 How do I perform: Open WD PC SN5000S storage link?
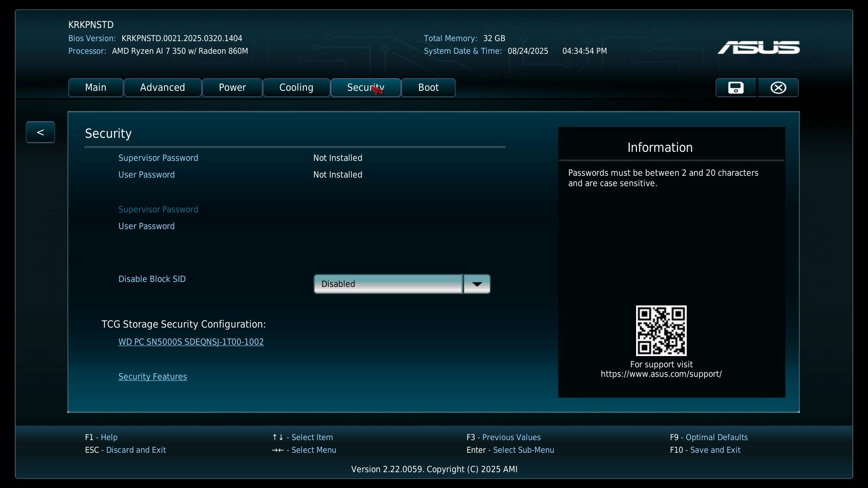pyautogui.click(x=191, y=342)
